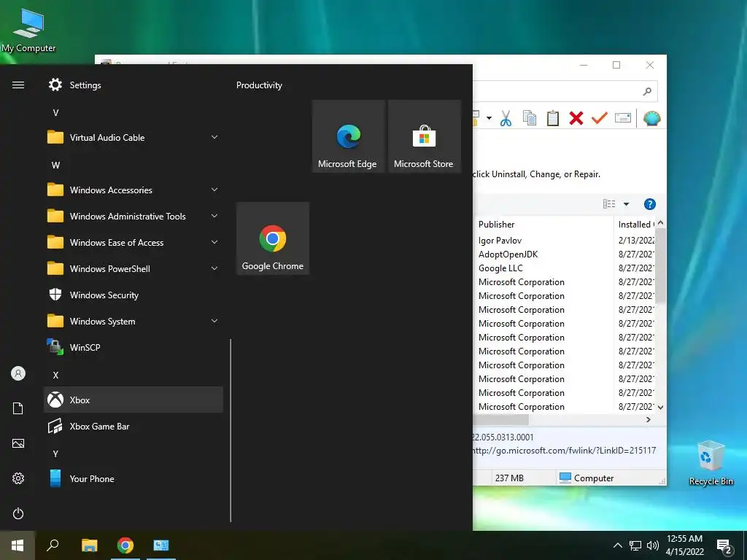
Task: Open the Action Center notifications
Action: (x=724, y=546)
